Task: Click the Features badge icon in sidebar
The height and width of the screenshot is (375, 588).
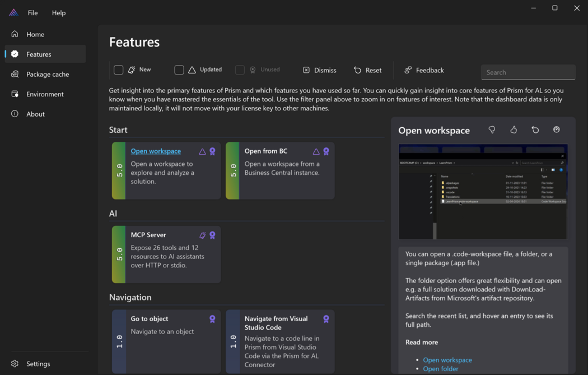Action: (x=15, y=54)
